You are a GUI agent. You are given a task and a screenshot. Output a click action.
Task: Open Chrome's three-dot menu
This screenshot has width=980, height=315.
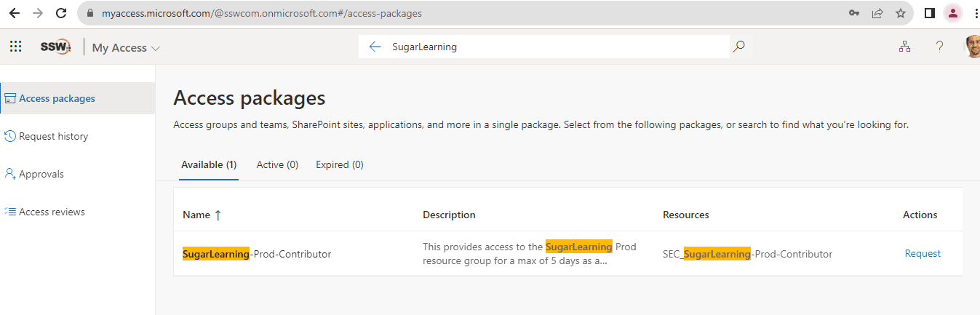[975, 13]
